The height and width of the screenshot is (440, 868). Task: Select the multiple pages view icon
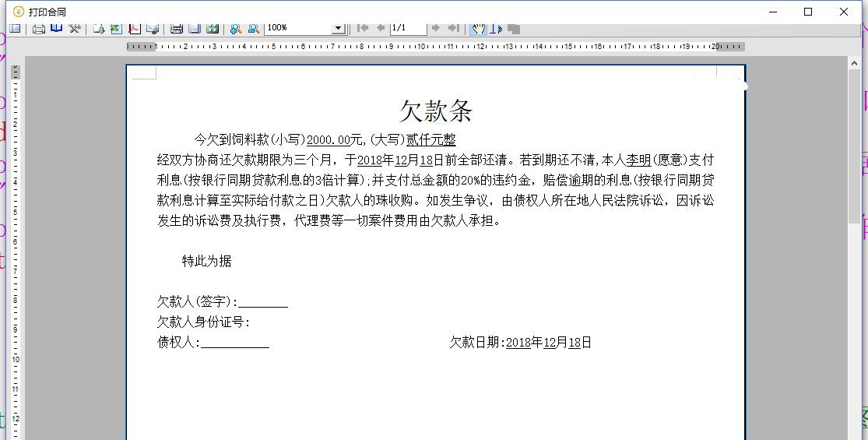213,28
